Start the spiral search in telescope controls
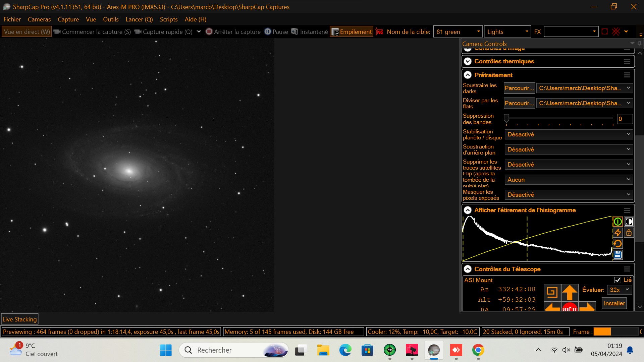The width and height of the screenshot is (644, 362). [552, 293]
